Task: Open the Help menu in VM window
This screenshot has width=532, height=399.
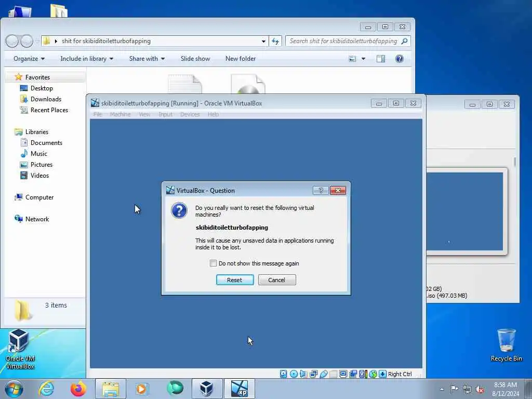Action: [x=213, y=114]
